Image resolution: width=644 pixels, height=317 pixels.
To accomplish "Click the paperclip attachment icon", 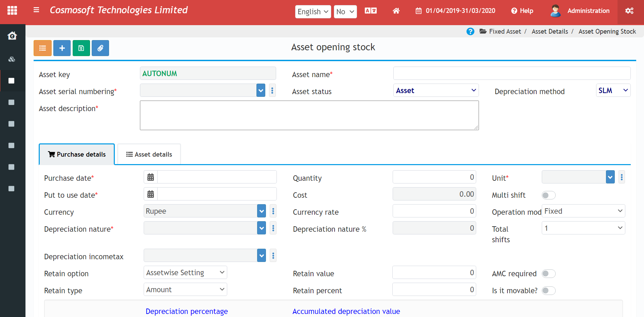I will click(x=100, y=48).
